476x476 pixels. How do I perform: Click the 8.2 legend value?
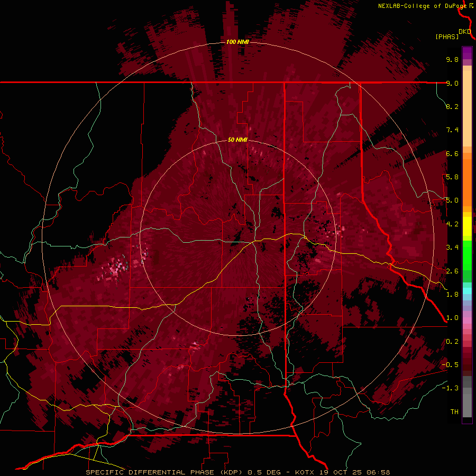click(452, 106)
